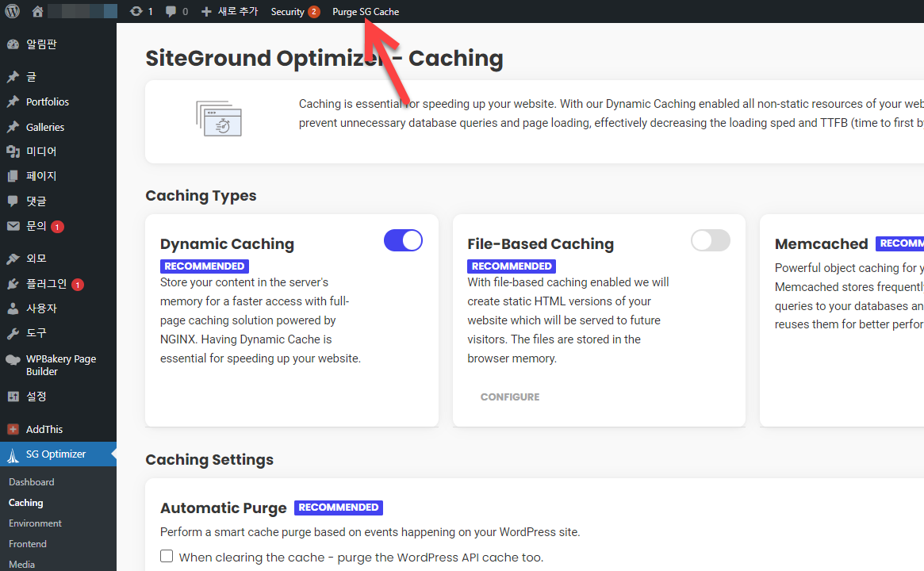The height and width of the screenshot is (571, 924).
Task: Go to the Frontend submenu
Action: tap(28, 544)
